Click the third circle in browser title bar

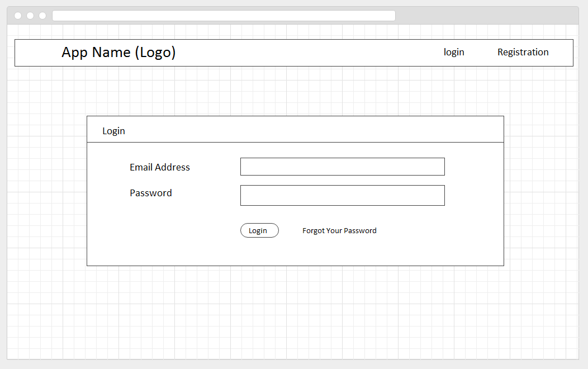tap(42, 16)
